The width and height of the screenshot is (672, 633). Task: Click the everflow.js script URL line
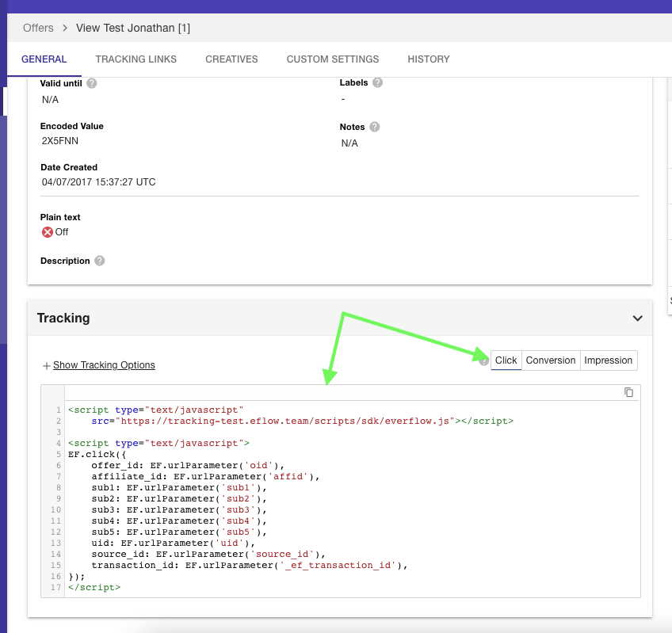[x=302, y=421]
